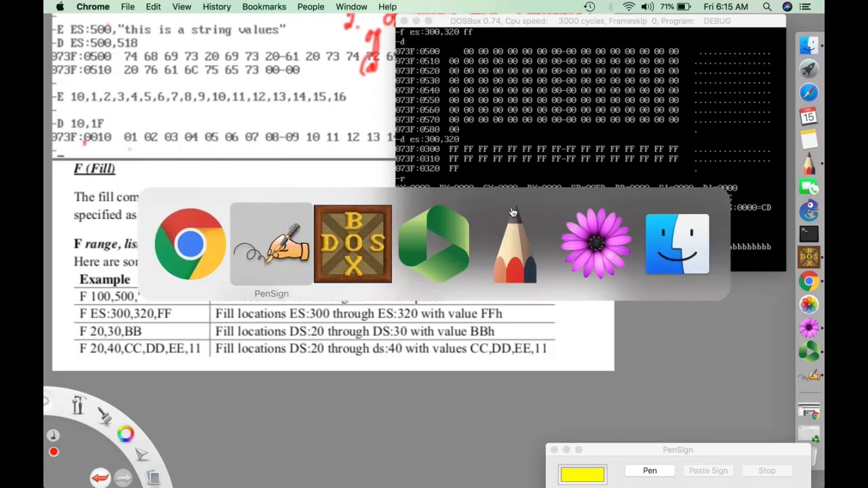Viewport: 868px width, 488px height.
Task: Click the Stop button in PenSign
Action: pyautogui.click(x=767, y=470)
